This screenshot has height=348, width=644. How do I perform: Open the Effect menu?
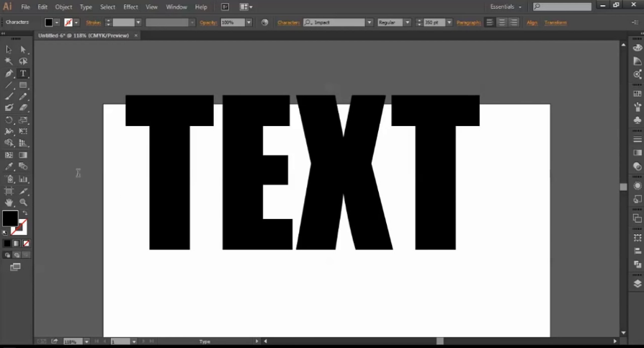(130, 7)
